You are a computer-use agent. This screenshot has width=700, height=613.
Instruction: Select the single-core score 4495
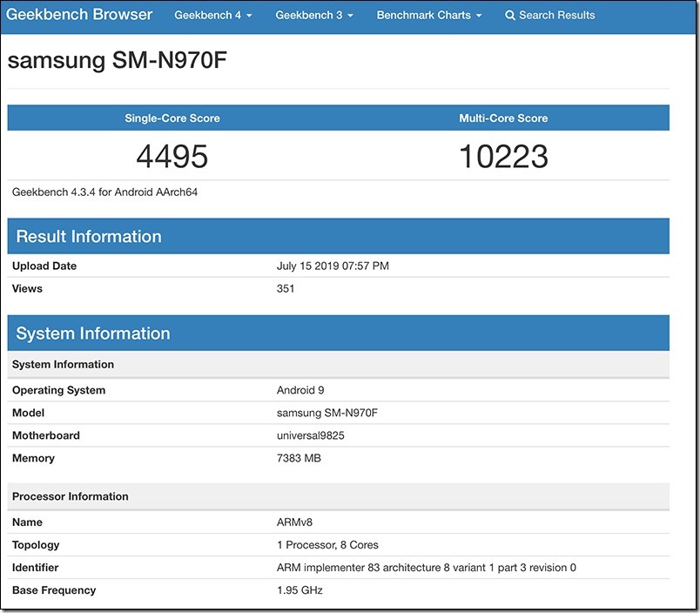click(x=172, y=157)
